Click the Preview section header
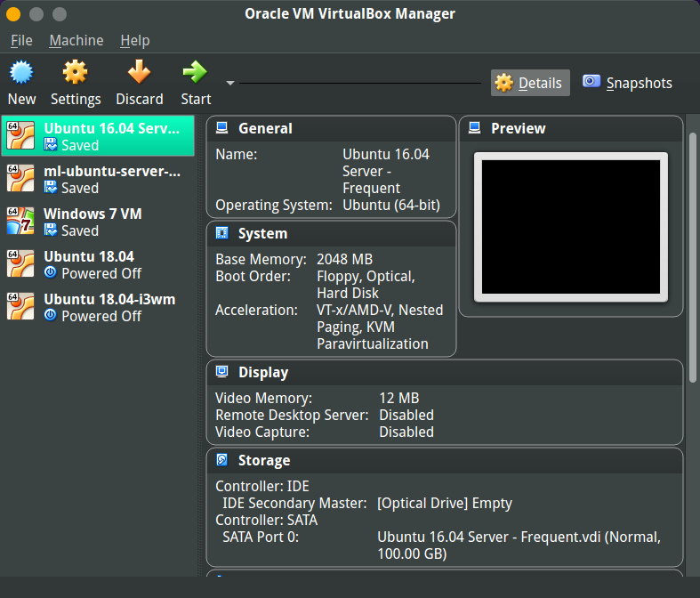Screen dimensions: 700x598 571,129
